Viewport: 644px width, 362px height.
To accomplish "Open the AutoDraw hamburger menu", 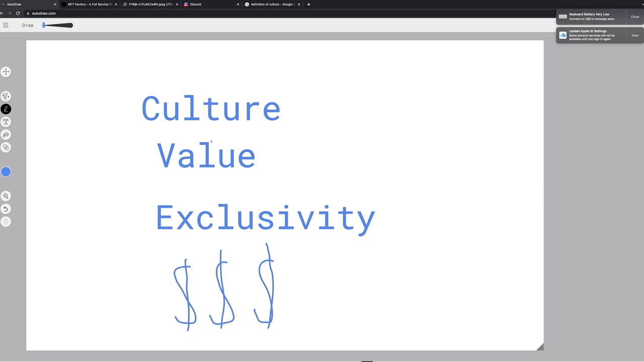I will (x=6, y=25).
